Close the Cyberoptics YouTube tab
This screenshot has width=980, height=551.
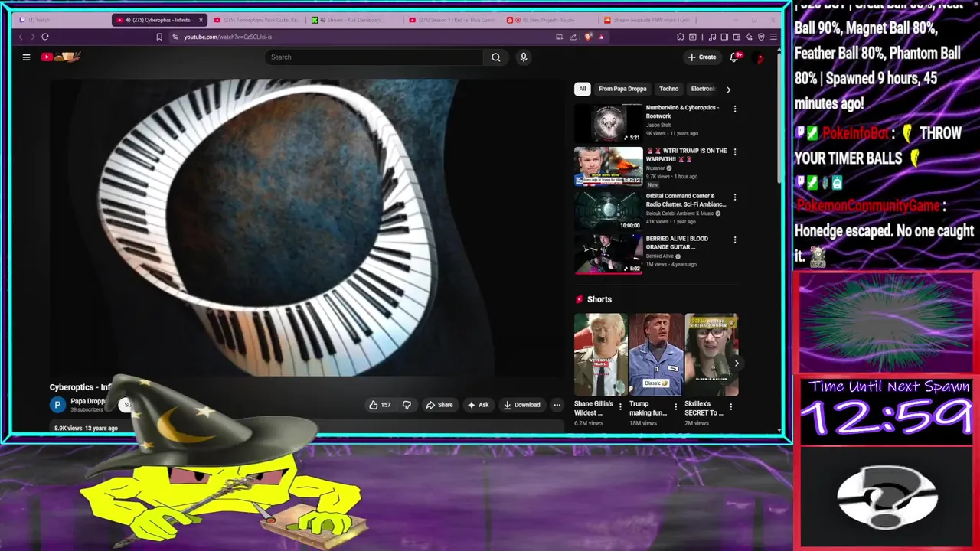pyautogui.click(x=201, y=20)
